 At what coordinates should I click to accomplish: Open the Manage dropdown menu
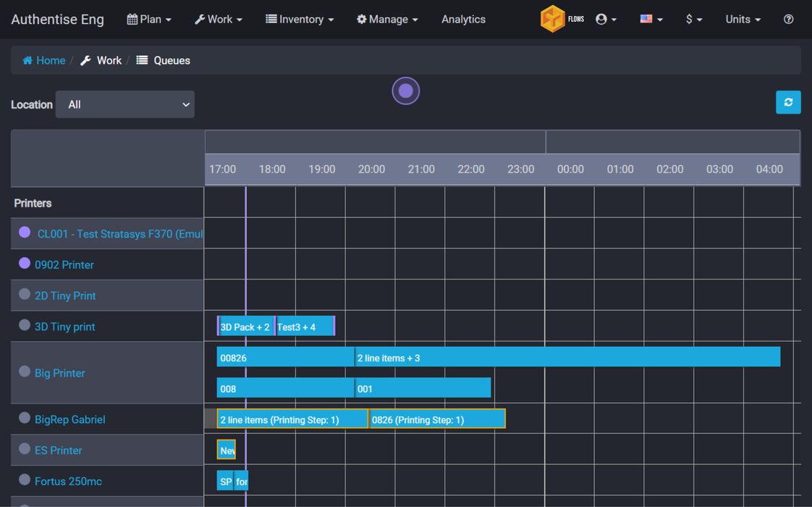pos(387,20)
